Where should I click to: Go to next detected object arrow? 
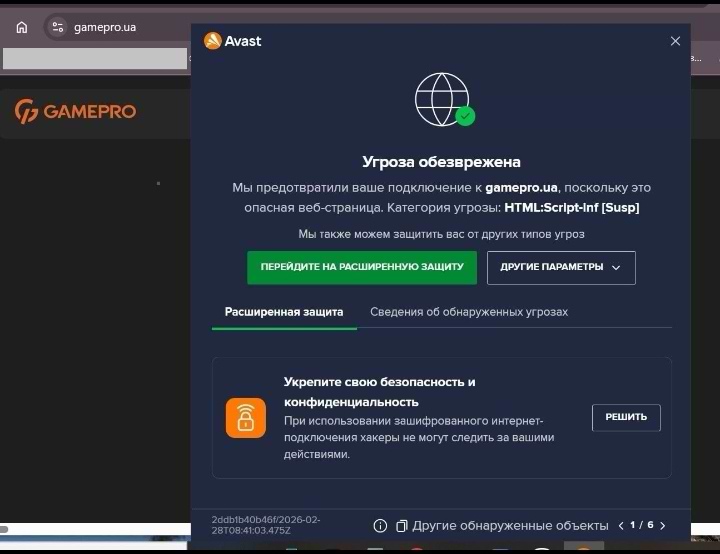[662, 526]
